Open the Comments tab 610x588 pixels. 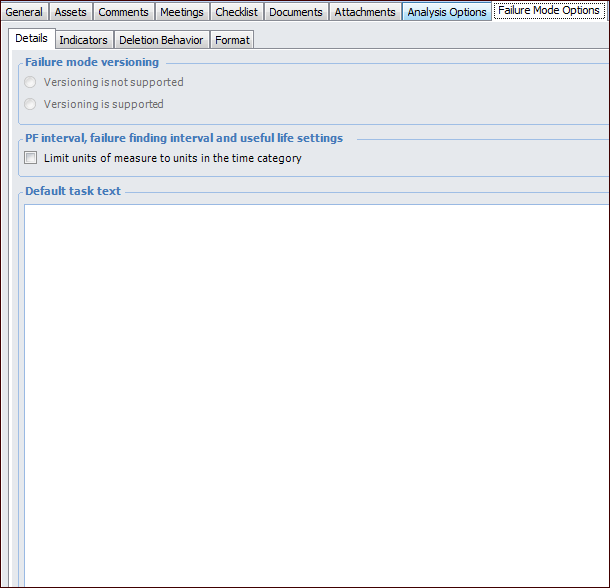click(123, 12)
